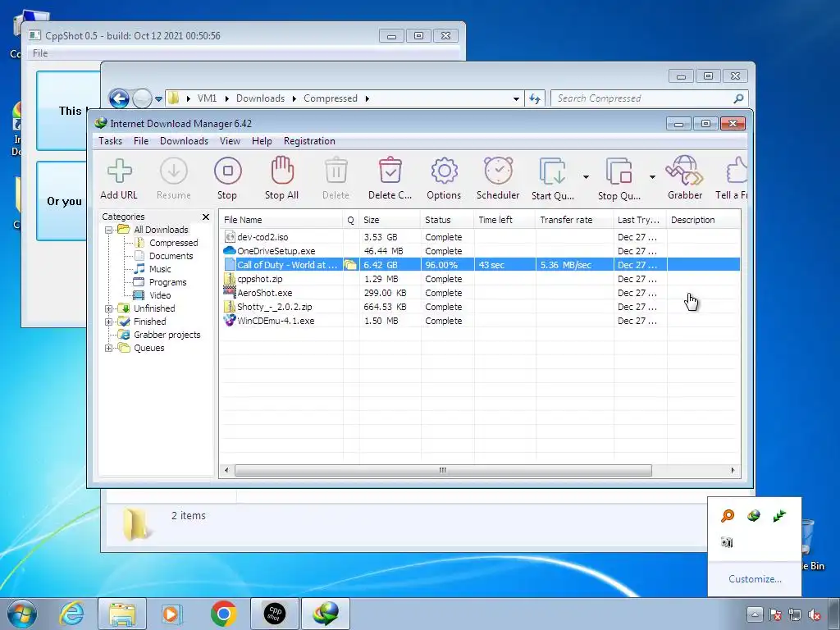Image resolution: width=840 pixels, height=630 pixels.
Task: Open Stop Queue dropdown arrow
Action: [x=652, y=177]
